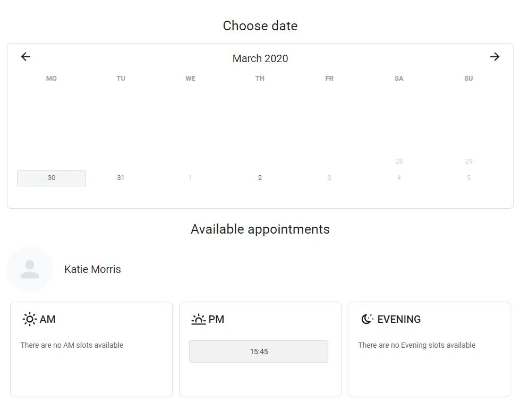Click Katie Morris's avatar picture

click(30, 269)
